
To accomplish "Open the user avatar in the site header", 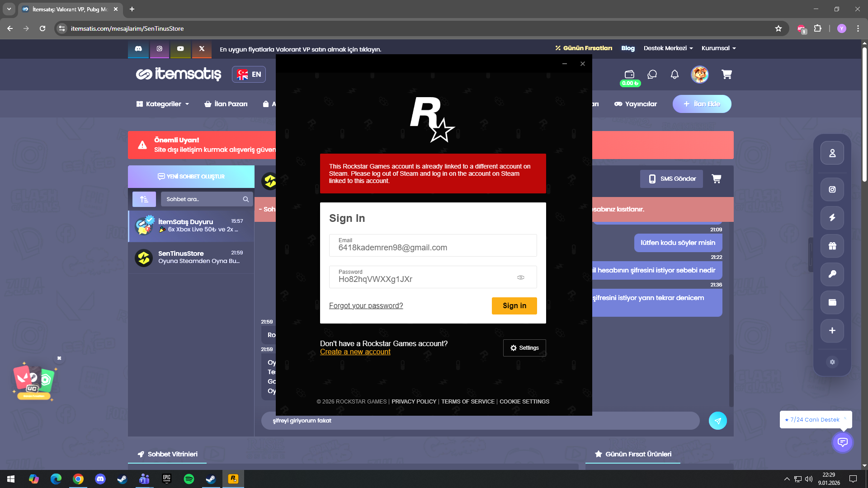I will coord(699,75).
